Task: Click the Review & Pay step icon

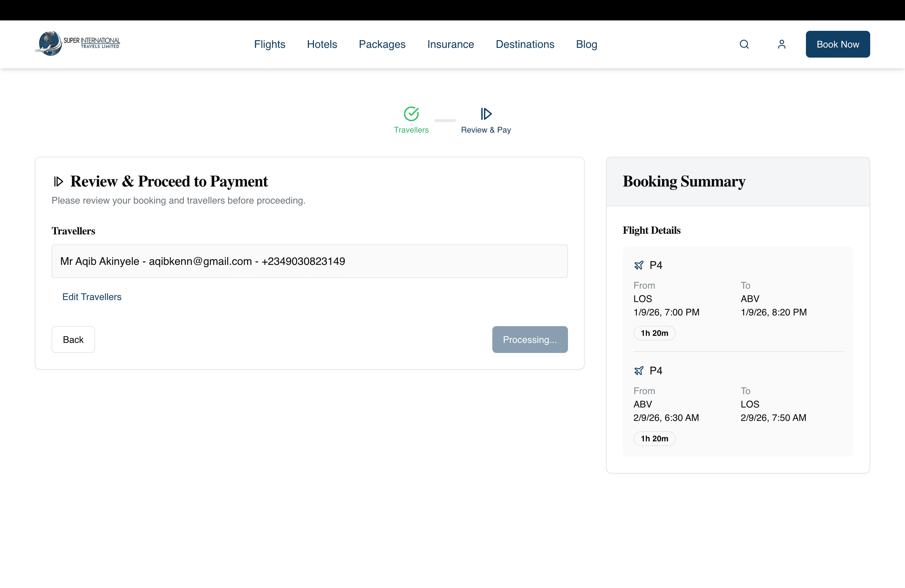Action: [486, 114]
